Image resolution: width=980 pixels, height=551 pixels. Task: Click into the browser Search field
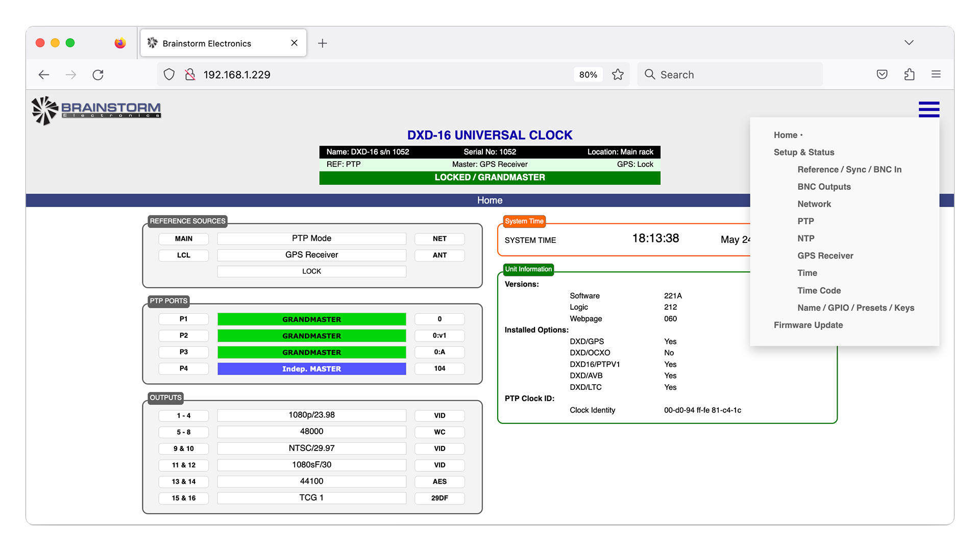[x=730, y=74]
